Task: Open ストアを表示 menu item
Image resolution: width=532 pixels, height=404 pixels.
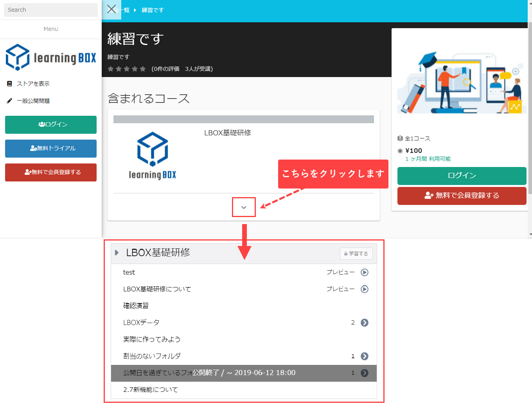Action: [x=33, y=84]
